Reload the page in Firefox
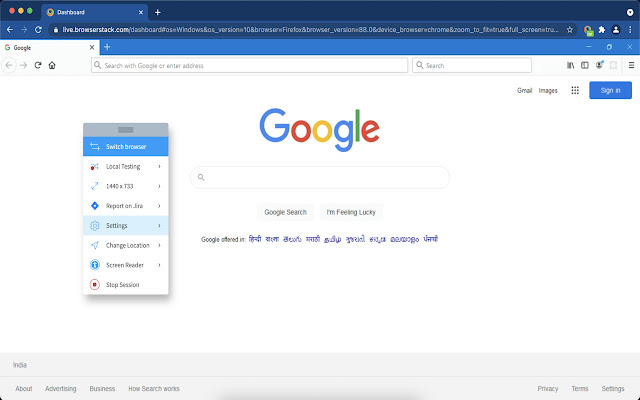640x400 pixels. click(38, 65)
